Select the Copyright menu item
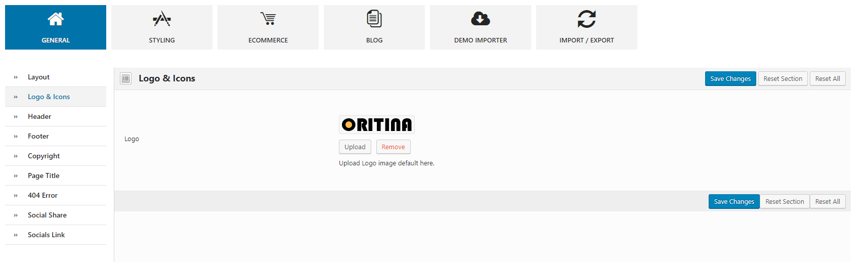The image size is (868, 264). (56, 156)
